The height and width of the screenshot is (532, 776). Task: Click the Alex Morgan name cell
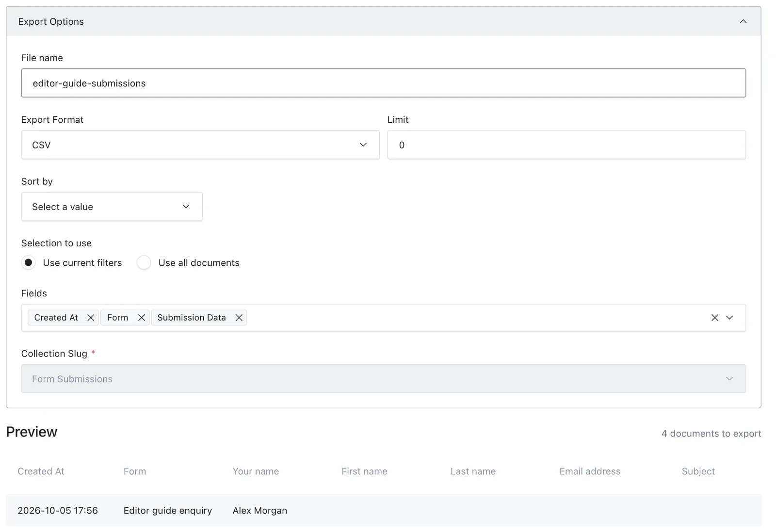click(260, 511)
